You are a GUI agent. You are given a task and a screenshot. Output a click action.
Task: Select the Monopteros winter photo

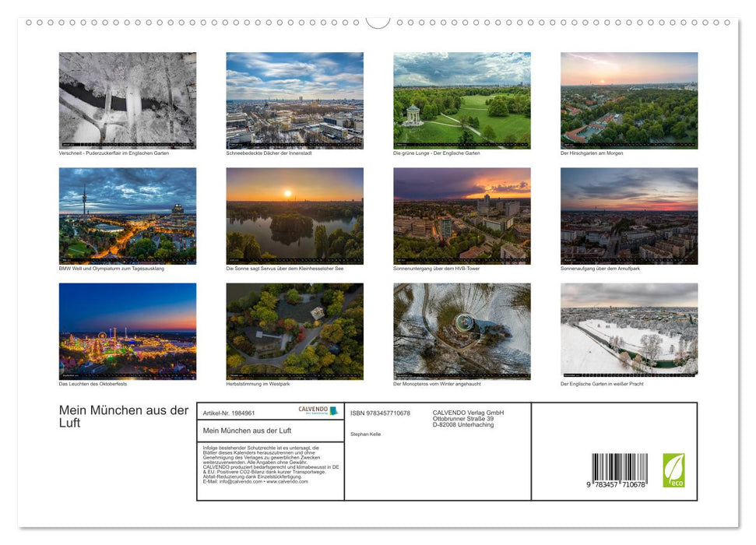[462, 331]
